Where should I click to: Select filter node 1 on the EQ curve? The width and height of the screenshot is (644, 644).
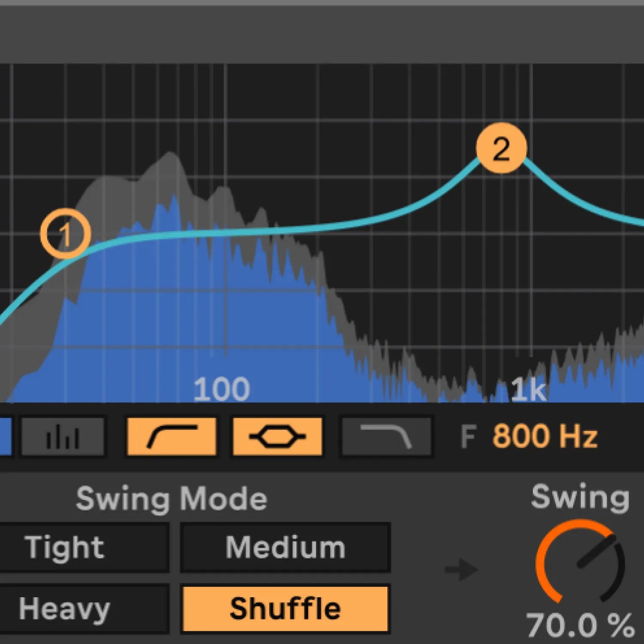(x=66, y=234)
